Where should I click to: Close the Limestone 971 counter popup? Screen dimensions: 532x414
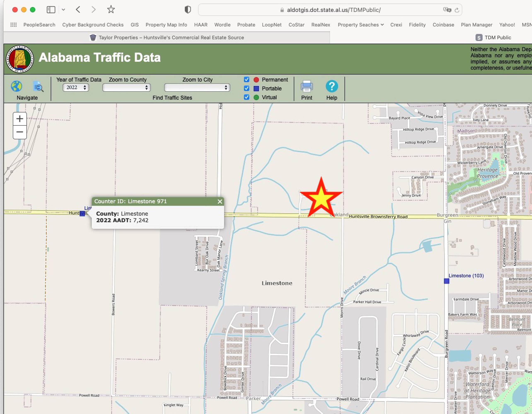pyautogui.click(x=220, y=202)
